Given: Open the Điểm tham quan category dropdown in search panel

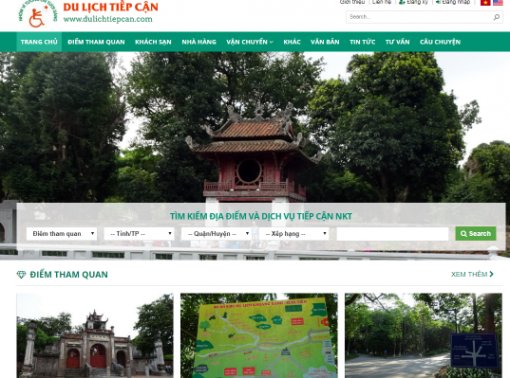Looking at the screenshot, I should click(x=62, y=234).
